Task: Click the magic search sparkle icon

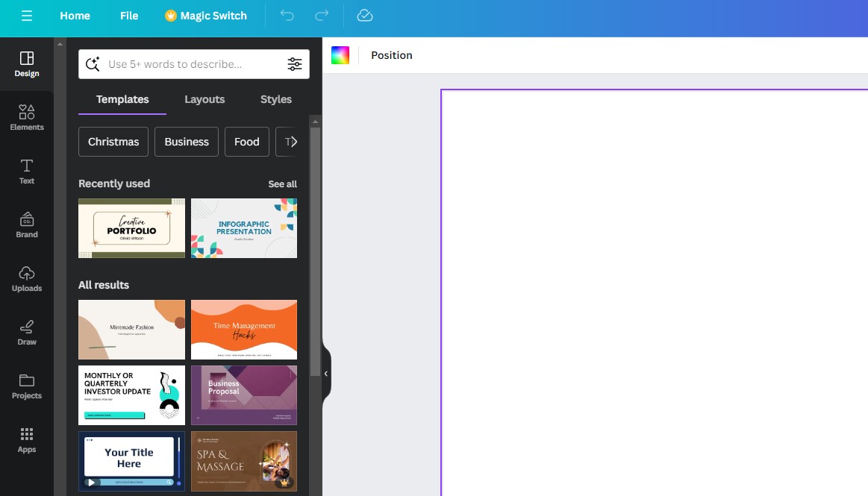Action: click(x=93, y=64)
